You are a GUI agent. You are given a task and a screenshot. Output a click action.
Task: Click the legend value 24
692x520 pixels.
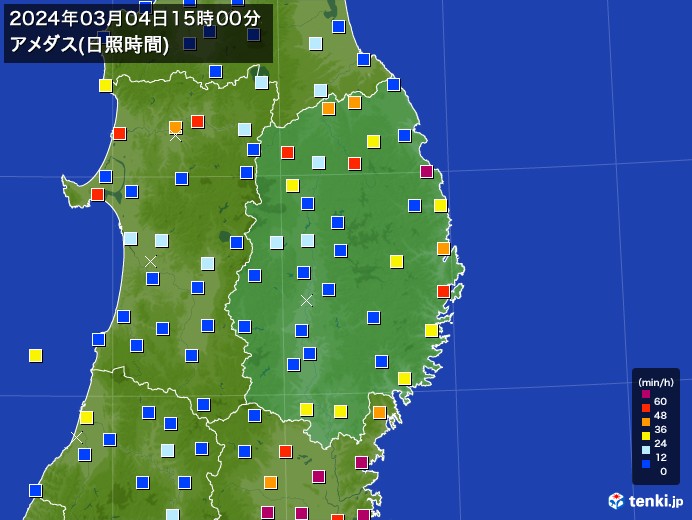pyautogui.click(x=660, y=443)
